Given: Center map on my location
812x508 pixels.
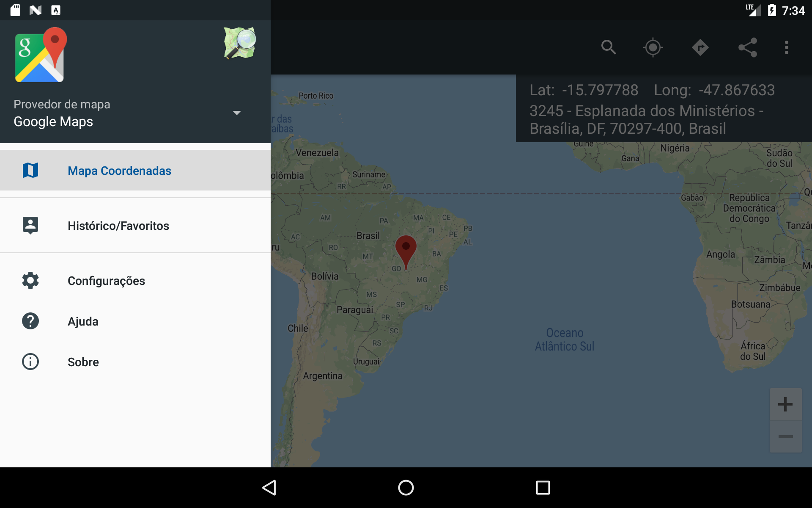Looking at the screenshot, I should pos(653,47).
